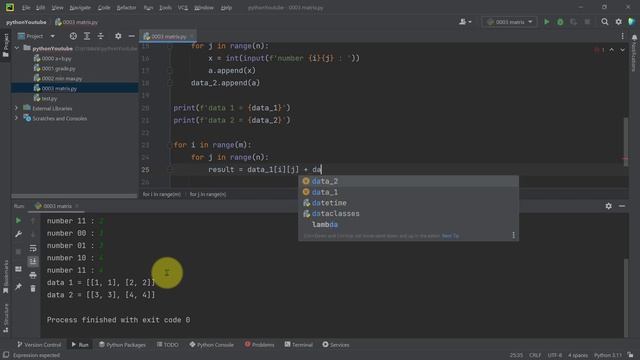Start debugging with the green bug icon

tap(560, 22)
